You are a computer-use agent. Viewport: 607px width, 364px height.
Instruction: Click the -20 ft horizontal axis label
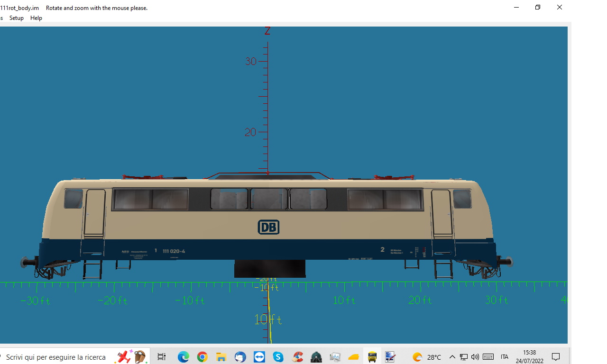112,300
